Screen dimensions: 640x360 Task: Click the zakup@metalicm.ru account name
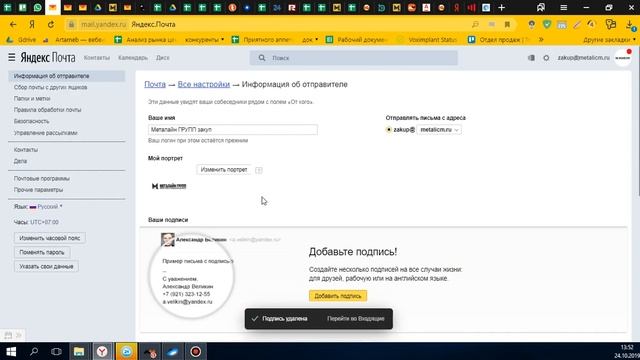[x=583, y=58]
